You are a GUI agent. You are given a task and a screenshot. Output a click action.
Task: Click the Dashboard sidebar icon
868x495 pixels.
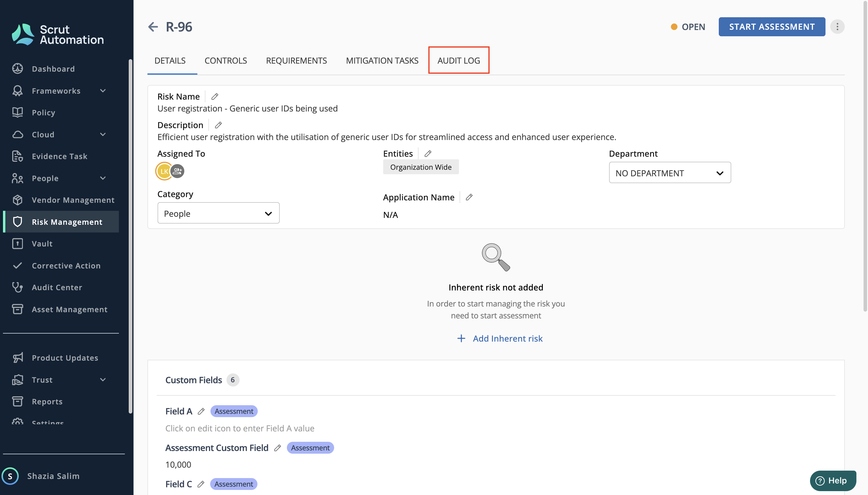click(x=18, y=69)
